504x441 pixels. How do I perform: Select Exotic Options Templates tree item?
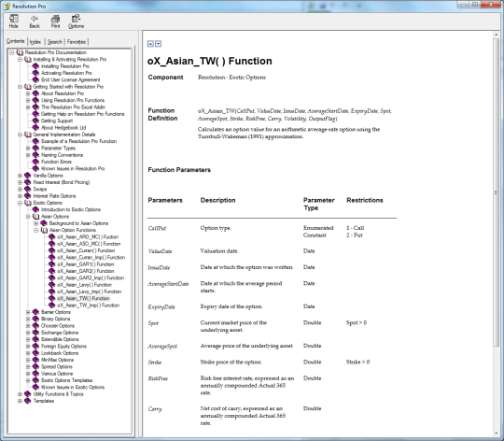click(67, 380)
